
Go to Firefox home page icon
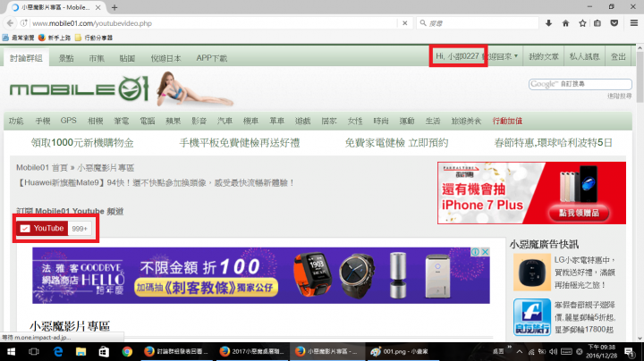point(565,23)
